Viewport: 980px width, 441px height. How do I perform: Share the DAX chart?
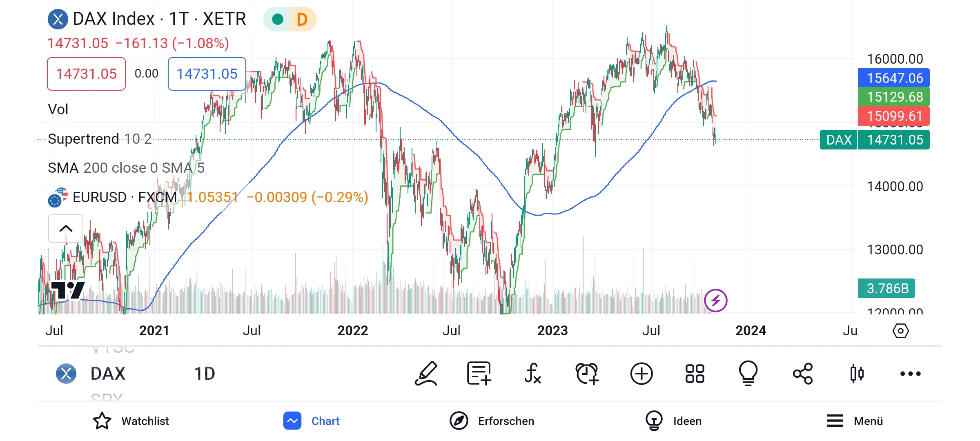[803, 374]
